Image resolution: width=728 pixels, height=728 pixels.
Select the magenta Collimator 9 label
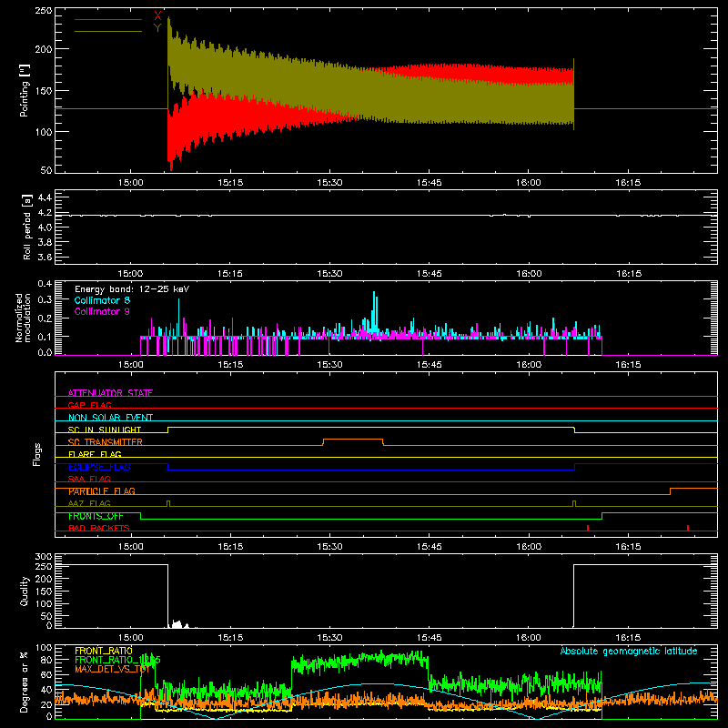102,311
